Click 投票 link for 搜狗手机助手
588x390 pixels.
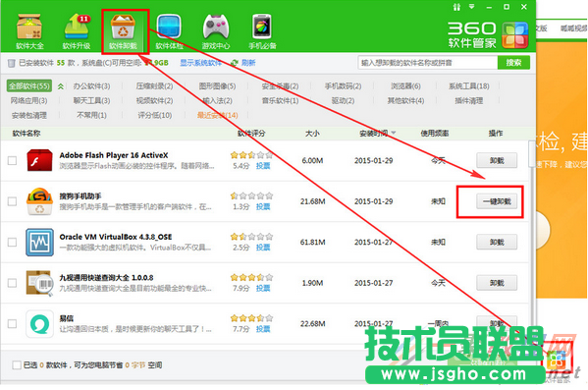(263, 206)
